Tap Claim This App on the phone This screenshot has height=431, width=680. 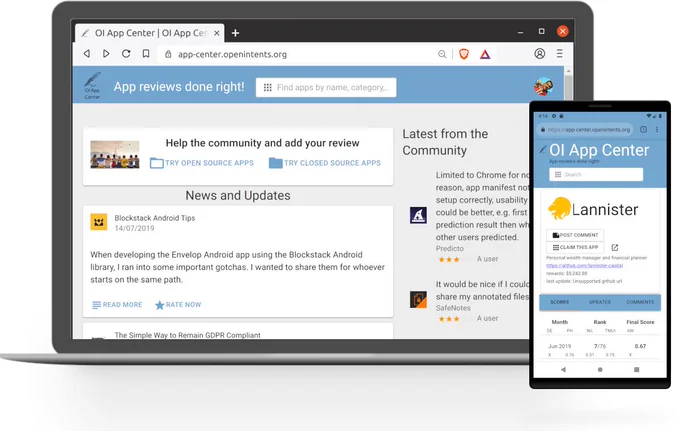(575, 247)
